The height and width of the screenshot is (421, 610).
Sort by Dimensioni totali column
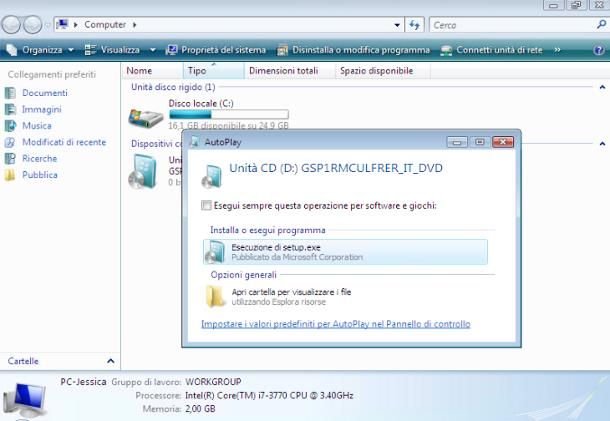(x=290, y=71)
